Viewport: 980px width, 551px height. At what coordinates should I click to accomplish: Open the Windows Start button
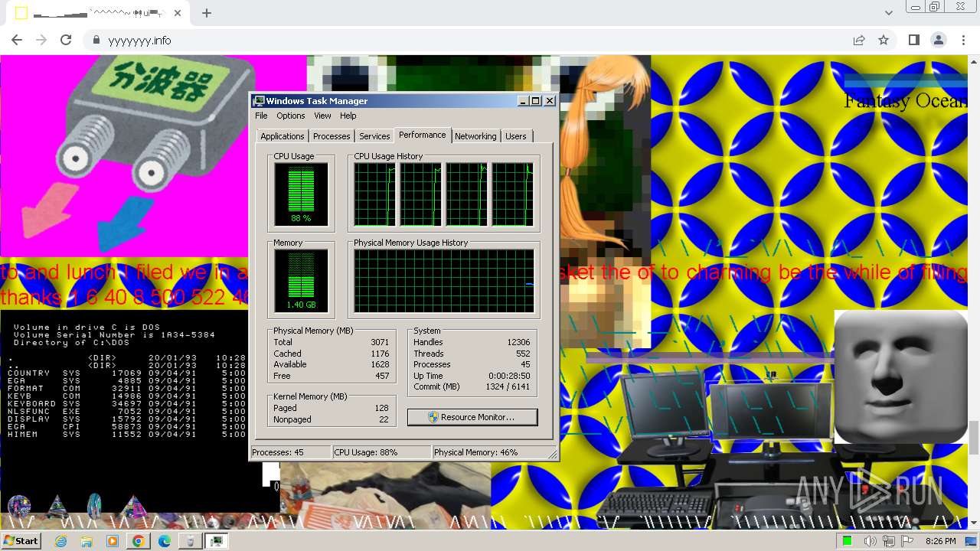pos(21,540)
